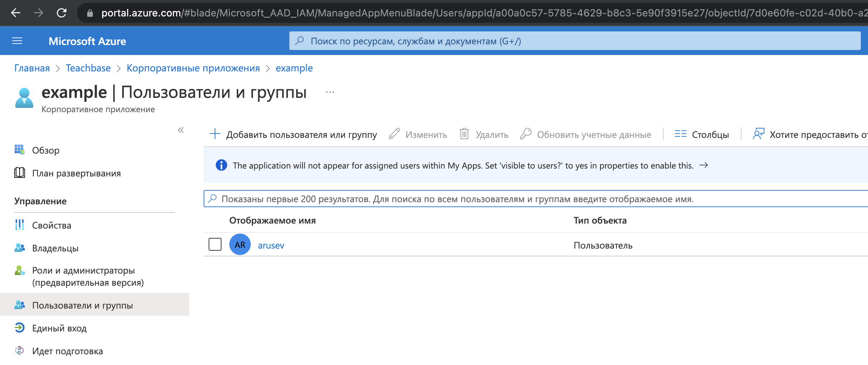Open Обзор menu item
868x365 pixels.
(46, 150)
